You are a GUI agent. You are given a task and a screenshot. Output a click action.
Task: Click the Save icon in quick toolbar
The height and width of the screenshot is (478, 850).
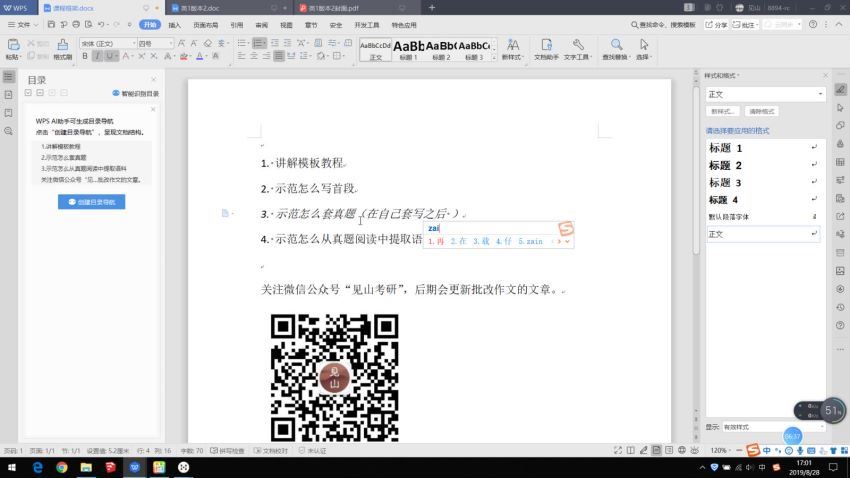pos(51,24)
